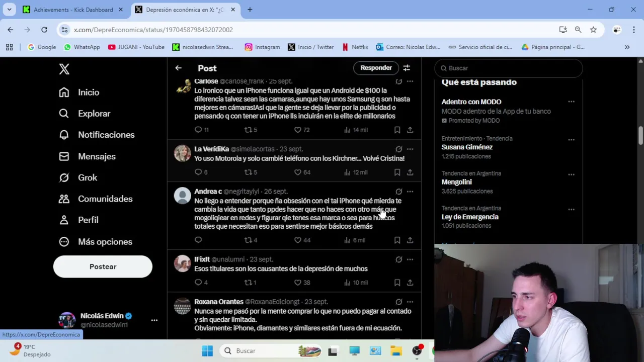Like IFixIt's post with 38 likes
This screenshot has width=644, height=362.
(302, 283)
